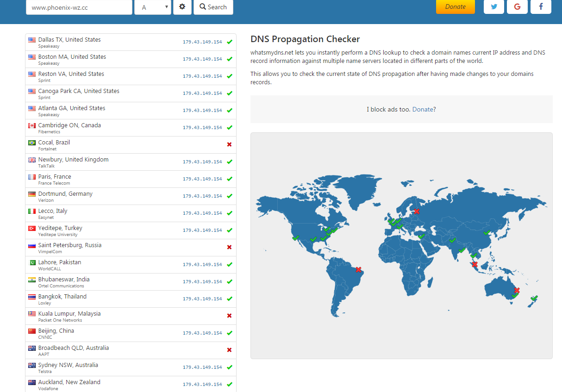Click the Brazil flag beside Cocal

pyautogui.click(x=32, y=143)
